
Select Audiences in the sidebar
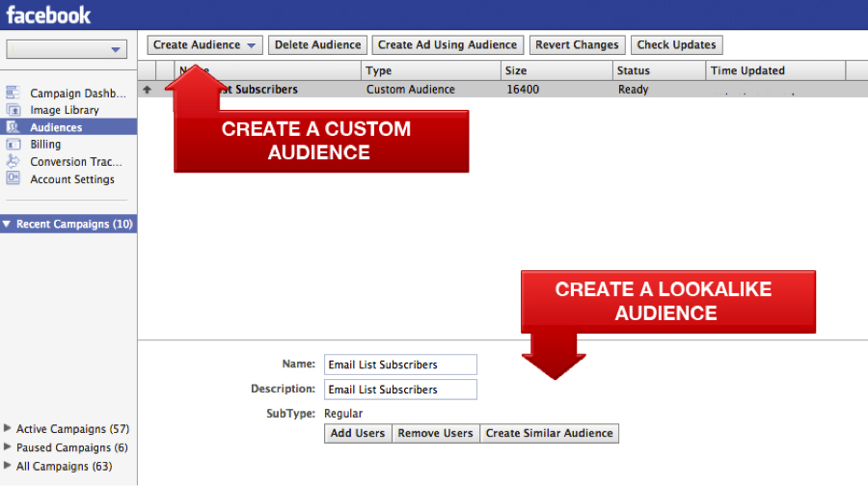click(x=56, y=127)
